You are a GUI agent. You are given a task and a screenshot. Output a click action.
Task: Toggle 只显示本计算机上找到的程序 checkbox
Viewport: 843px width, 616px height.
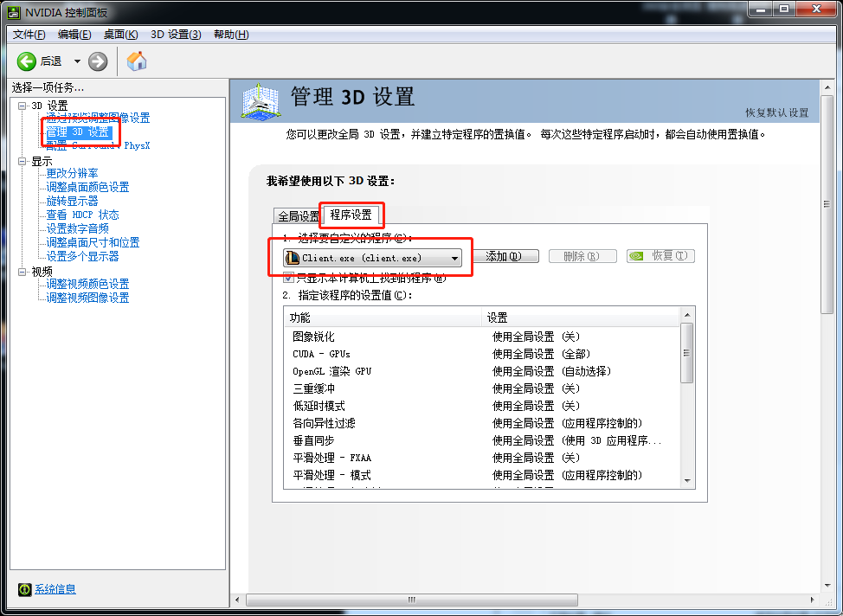[x=289, y=278]
